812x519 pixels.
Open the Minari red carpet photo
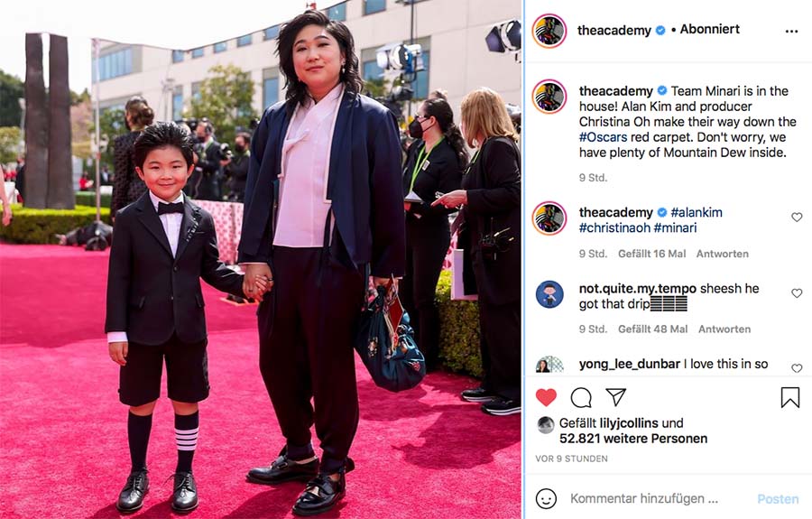[x=261, y=260]
